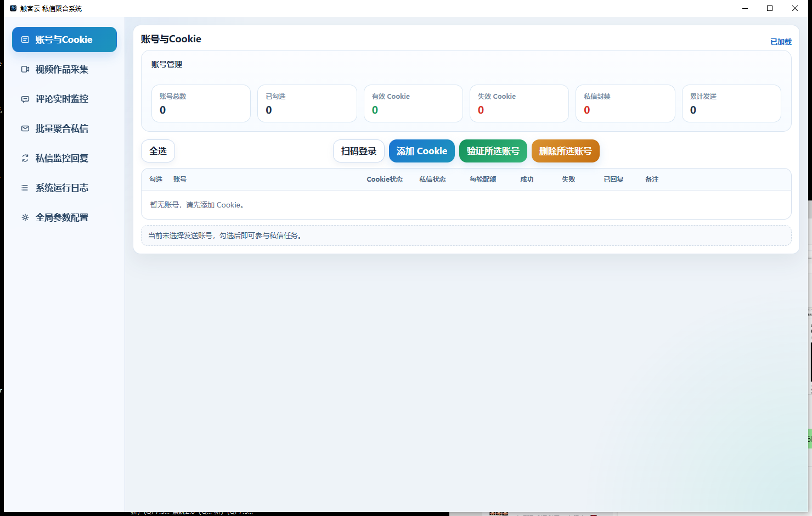Click the video camera icon beside 视频作品采集
The height and width of the screenshot is (516, 812).
(25, 69)
